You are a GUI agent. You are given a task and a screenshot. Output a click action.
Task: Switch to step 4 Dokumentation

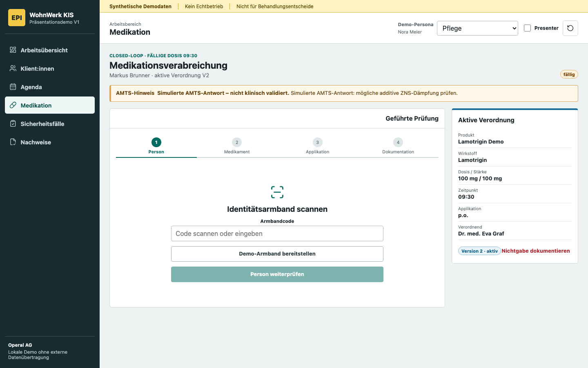click(398, 146)
